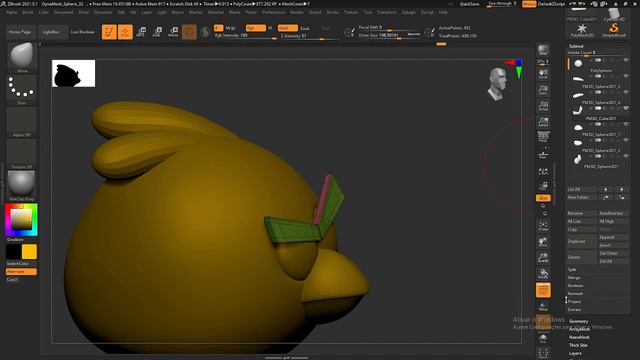Click the Transp transparency icon

[x=543, y=306]
